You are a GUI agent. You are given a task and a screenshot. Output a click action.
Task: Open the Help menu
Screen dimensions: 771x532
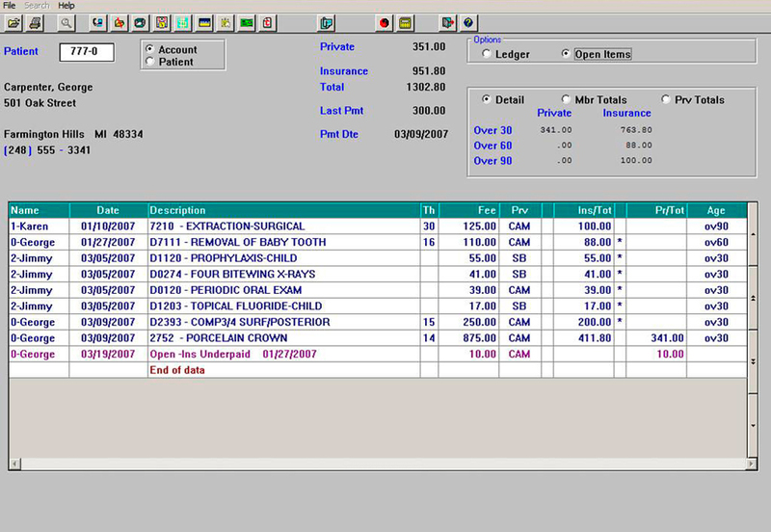66,6
